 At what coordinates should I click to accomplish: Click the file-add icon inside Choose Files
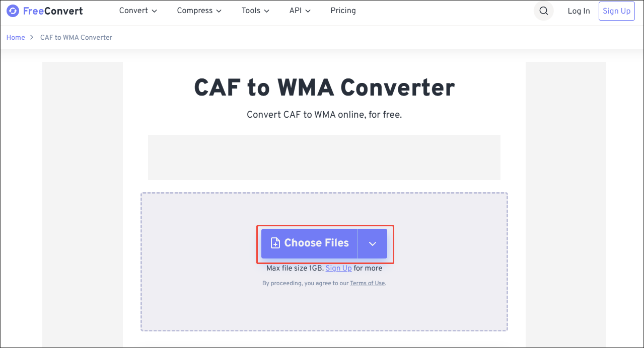(275, 243)
